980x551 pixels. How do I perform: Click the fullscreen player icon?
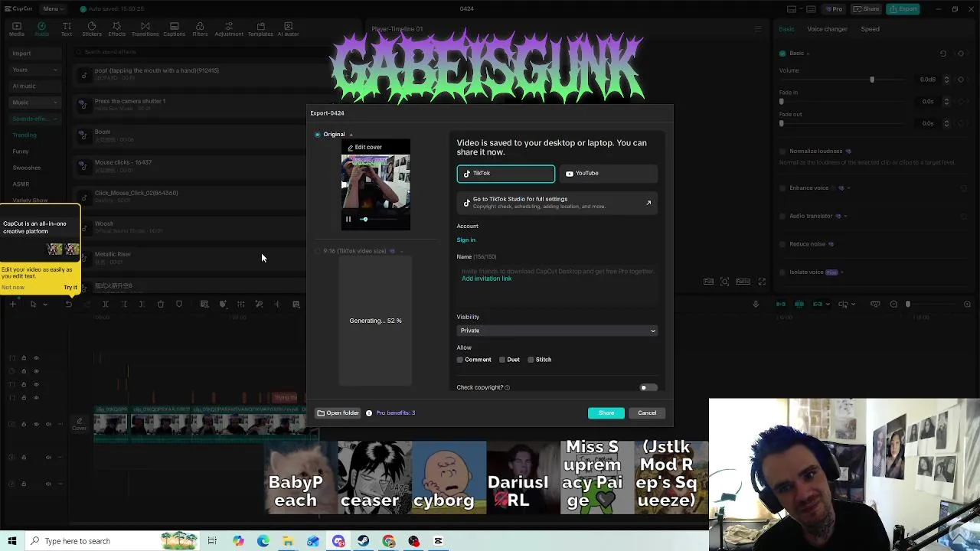tap(762, 282)
